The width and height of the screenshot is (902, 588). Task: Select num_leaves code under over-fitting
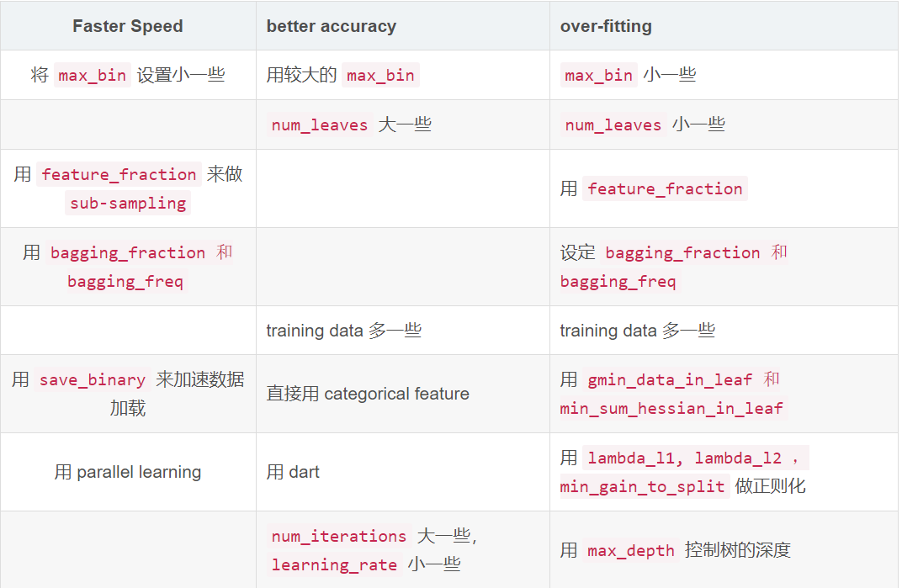coord(613,124)
